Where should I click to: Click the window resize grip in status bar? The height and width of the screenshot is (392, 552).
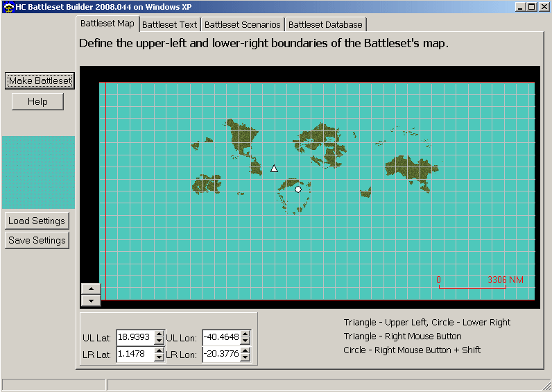(546, 385)
